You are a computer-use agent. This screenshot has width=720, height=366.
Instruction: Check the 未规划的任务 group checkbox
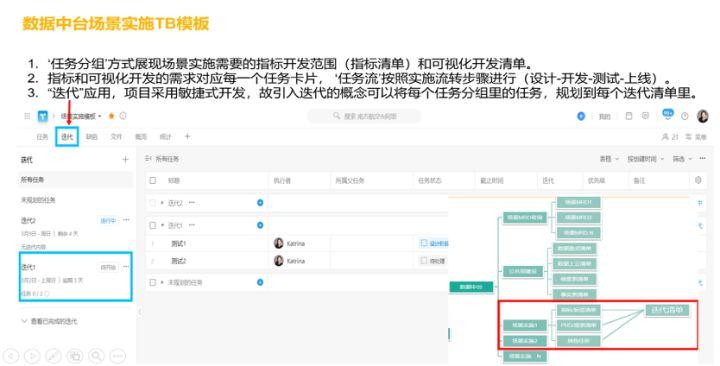(153, 282)
